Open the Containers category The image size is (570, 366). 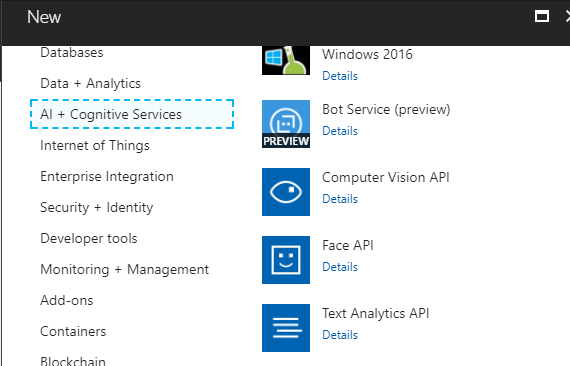pos(73,331)
